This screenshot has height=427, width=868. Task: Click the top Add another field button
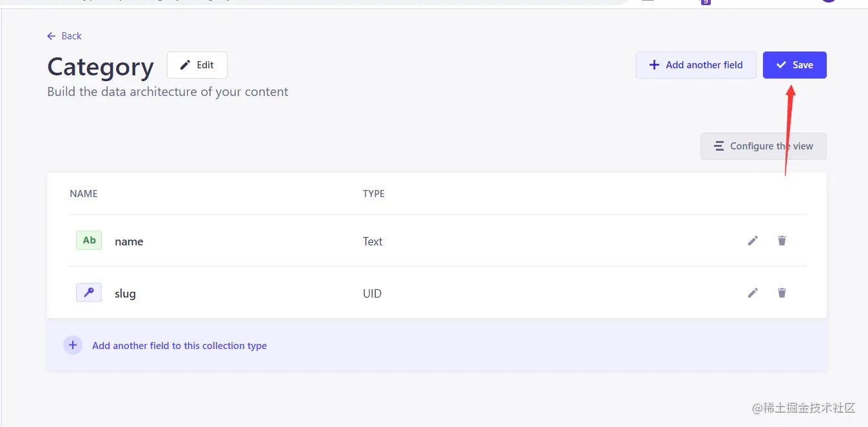point(696,65)
